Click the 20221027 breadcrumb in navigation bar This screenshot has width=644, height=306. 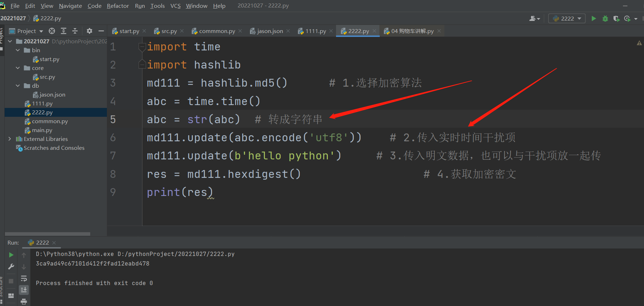click(x=13, y=18)
